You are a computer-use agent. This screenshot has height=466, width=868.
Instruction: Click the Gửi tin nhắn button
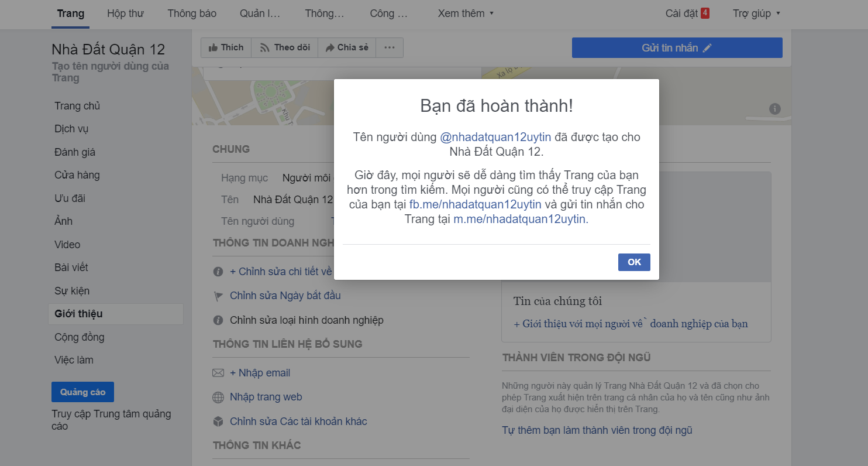pos(677,48)
